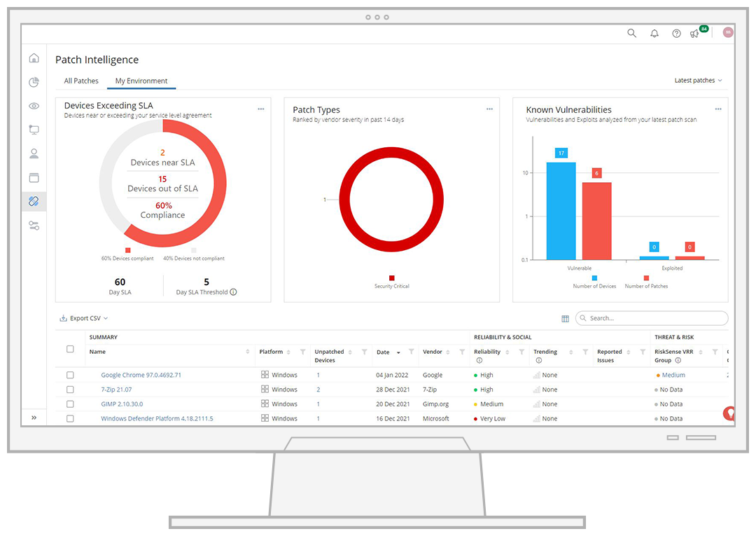Check the Windows Defender Platform row

(70, 418)
